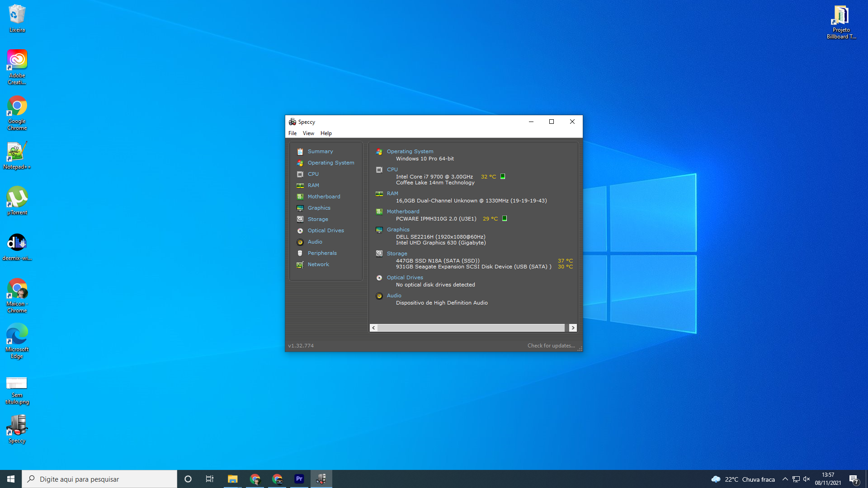This screenshot has width=868, height=488.
Task: Open the CPU heading link in summary
Action: tap(392, 169)
